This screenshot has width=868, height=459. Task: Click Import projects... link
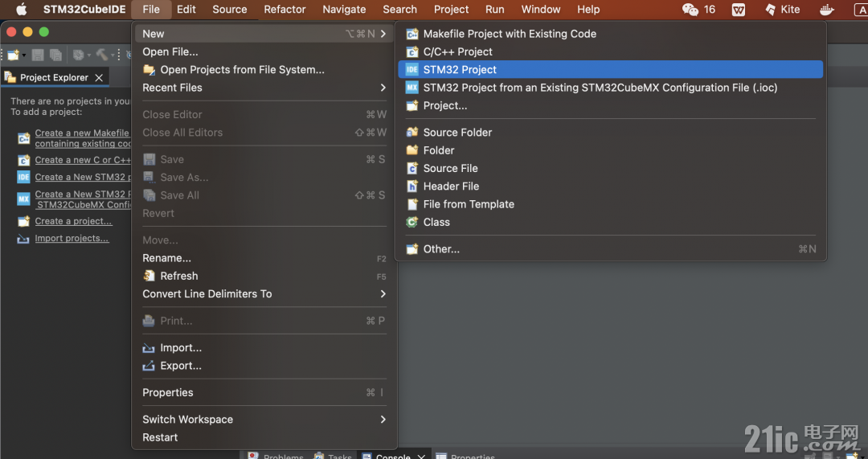(72, 238)
